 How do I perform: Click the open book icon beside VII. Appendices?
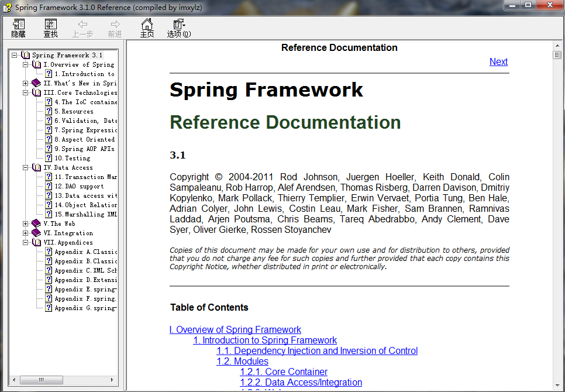pyautogui.click(x=36, y=242)
